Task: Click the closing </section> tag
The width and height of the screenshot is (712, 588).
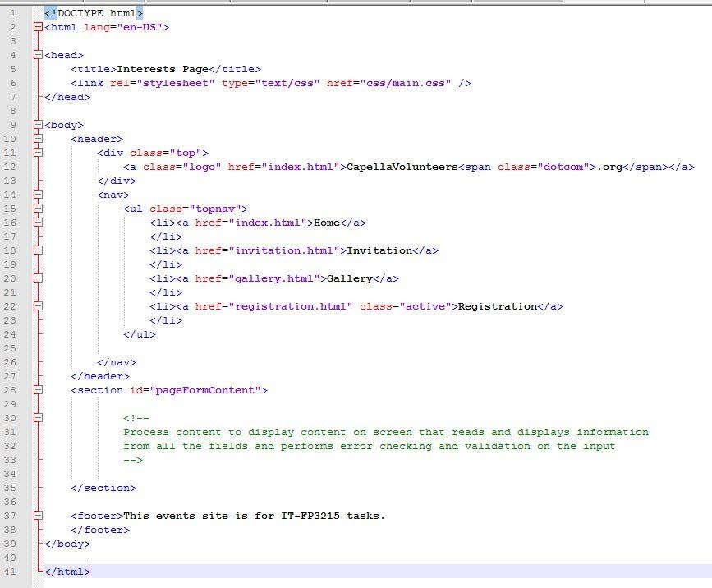Action: coord(103,488)
